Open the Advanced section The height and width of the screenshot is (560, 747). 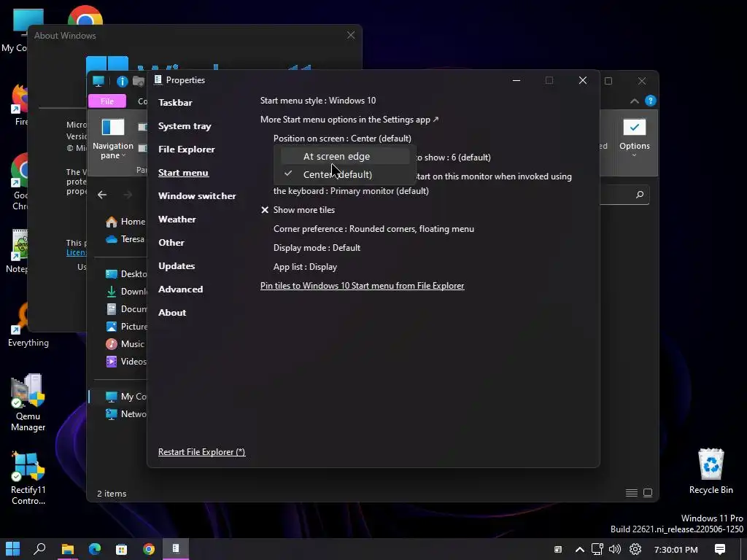tap(180, 289)
